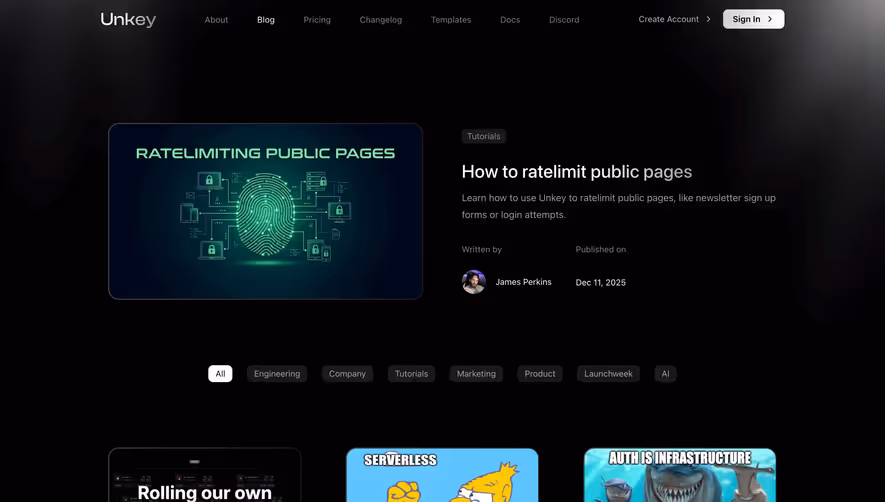Open 'How to ratelimit public pages' article
The width and height of the screenshot is (885, 502).
[x=577, y=172]
